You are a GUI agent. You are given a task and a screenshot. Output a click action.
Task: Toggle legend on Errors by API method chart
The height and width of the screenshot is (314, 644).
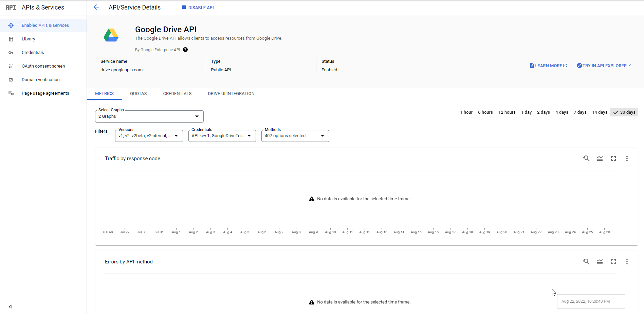pos(600,262)
